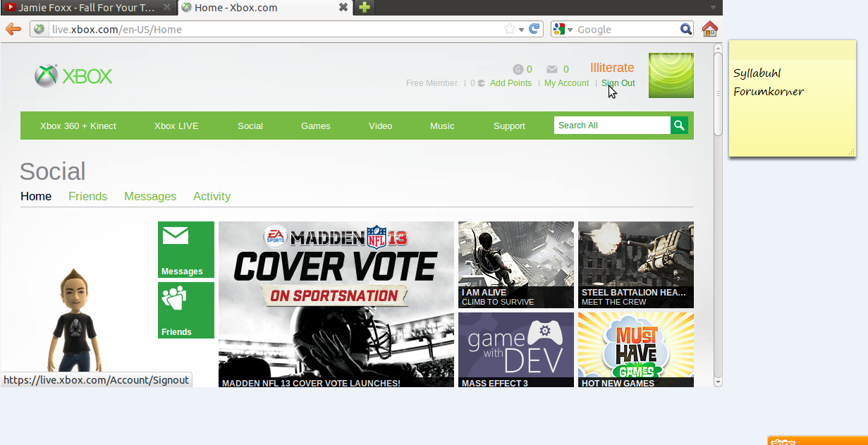The width and height of the screenshot is (868, 445).
Task: Close the Home - Xbox.com tab
Action: (x=343, y=8)
